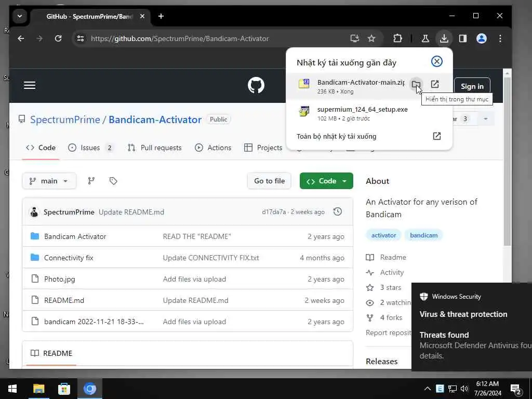Click the browser downloads toolbar icon
Screen dimensions: 532x399
444,38
